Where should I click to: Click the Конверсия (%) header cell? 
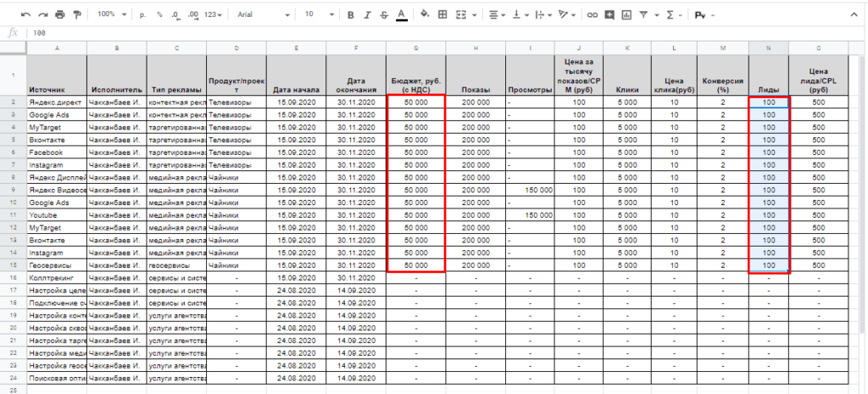(723, 75)
